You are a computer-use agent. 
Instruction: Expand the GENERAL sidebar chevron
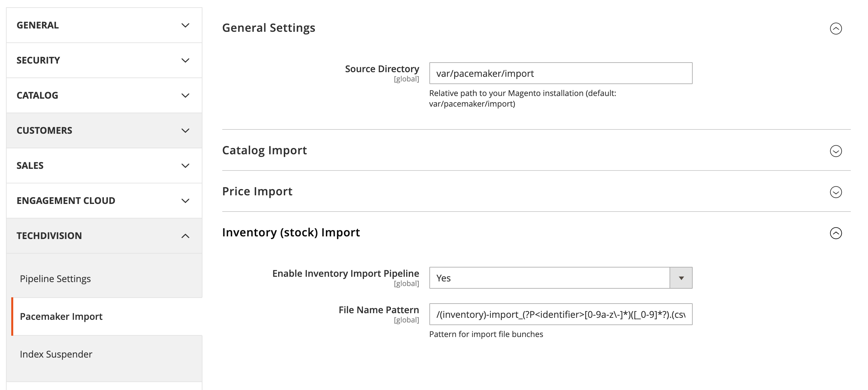pos(185,25)
